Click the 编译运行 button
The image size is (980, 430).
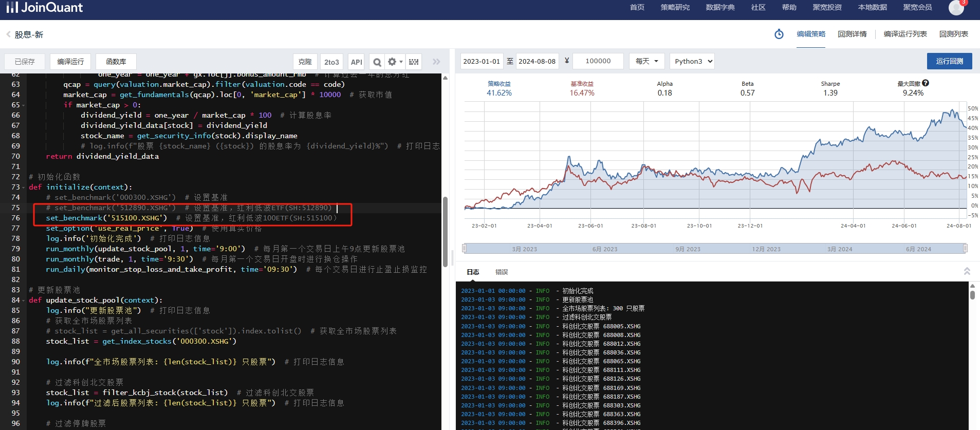tap(70, 62)
